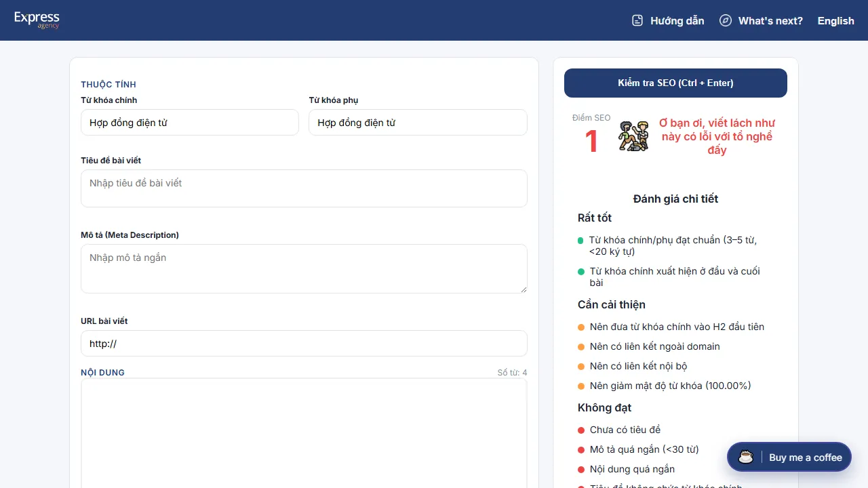Image resolution: width=868 pixels, height=488 pixels.
Task: Click the coffee cup icon on Buy me a coffee
Action: 745,457
